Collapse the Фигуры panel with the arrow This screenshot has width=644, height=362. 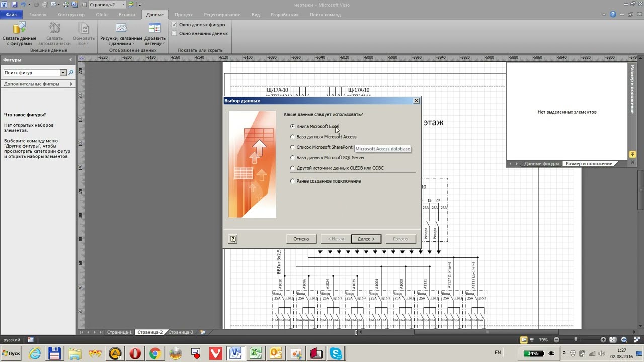pos(70,60)
